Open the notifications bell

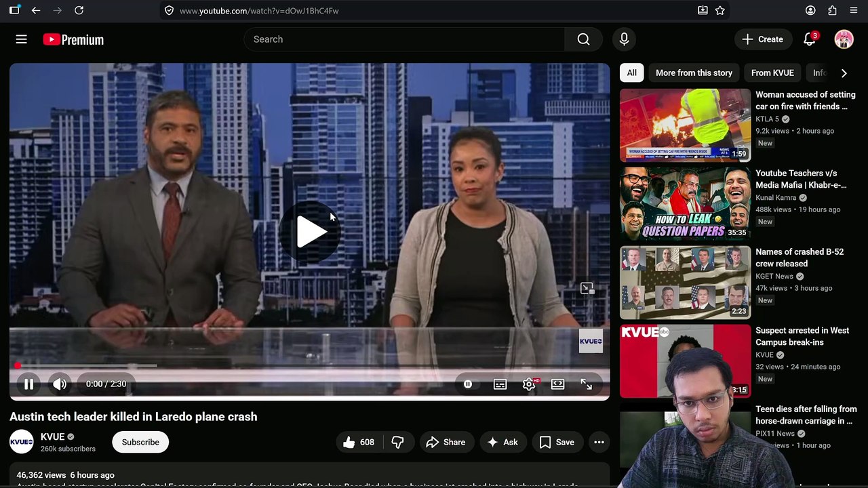point(810,39)
